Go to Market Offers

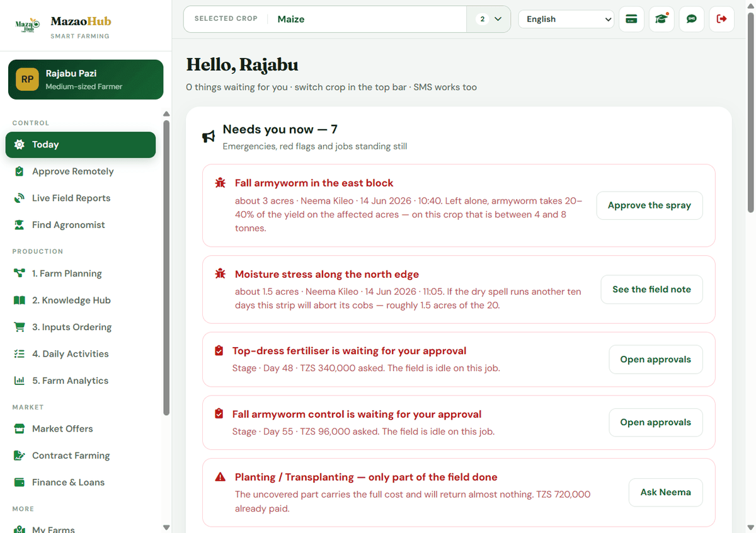point(81,428)
